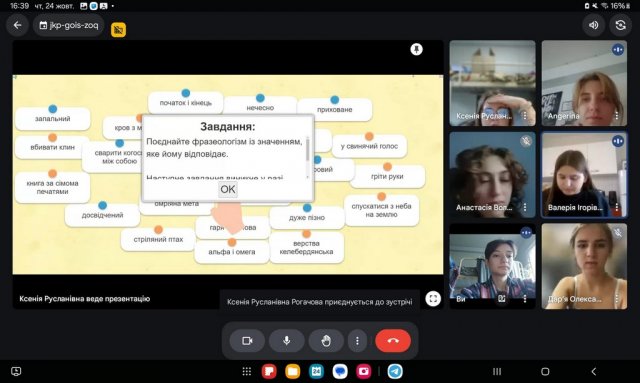This screenshot has width=640, height=383.
Task: Open the jkp-gois-zoq meeting code chip
Action: tap(69, 25)
